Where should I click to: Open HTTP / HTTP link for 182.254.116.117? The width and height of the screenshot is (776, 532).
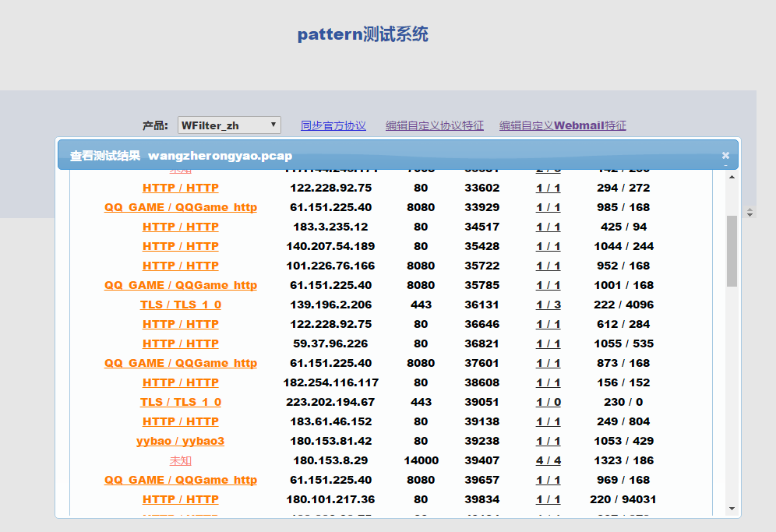coord(181,382)
